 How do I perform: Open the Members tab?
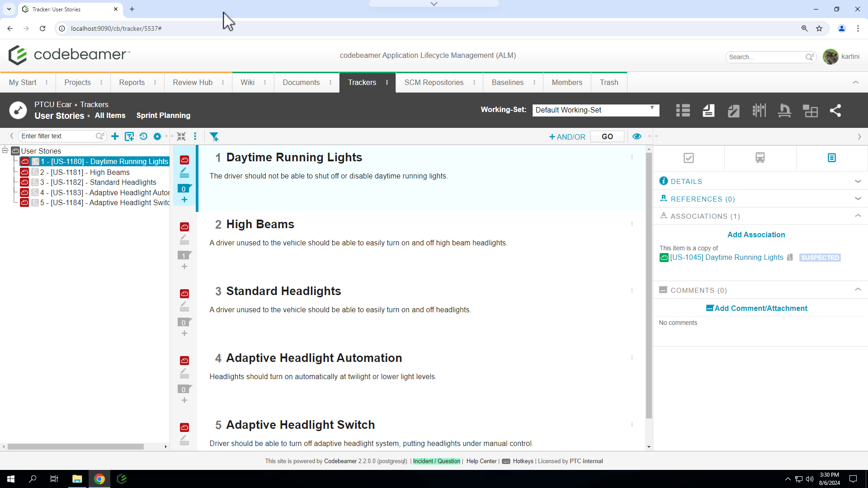[567, 83]
